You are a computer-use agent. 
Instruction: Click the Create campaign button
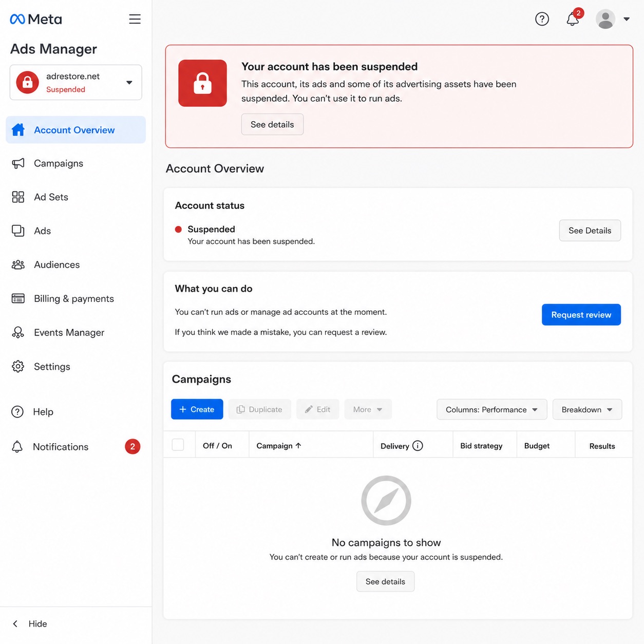pyautogui.click(x=197, y=409)
